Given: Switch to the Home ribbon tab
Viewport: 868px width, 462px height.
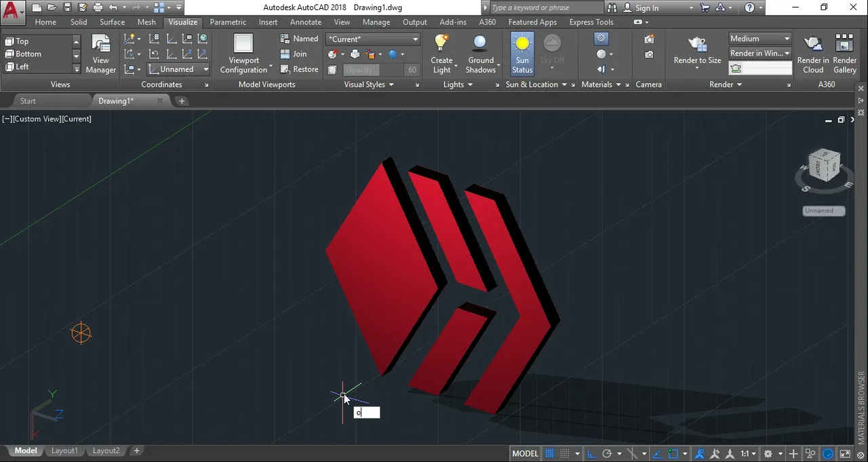Looking at the screenshot, I should (45, 22).
